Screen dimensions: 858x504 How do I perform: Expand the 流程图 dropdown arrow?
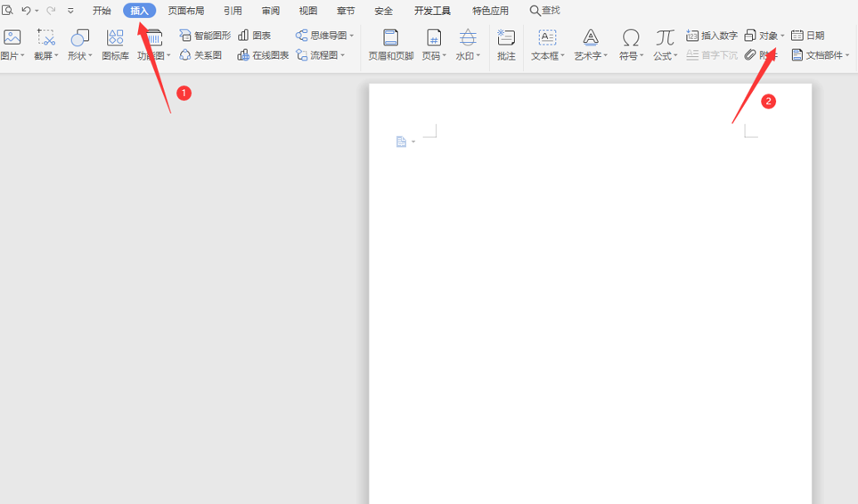343,56
